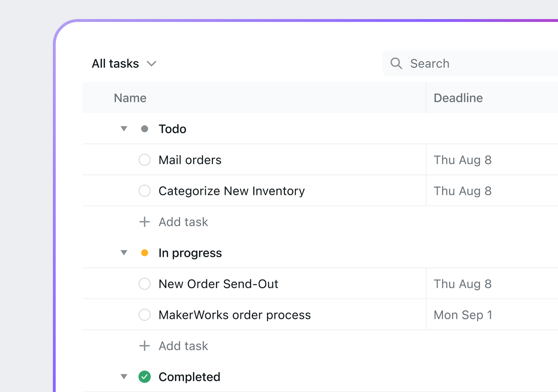Screen dimensions: 558x392
Task: Collapse the In progress group
Action: pos(124,253)
